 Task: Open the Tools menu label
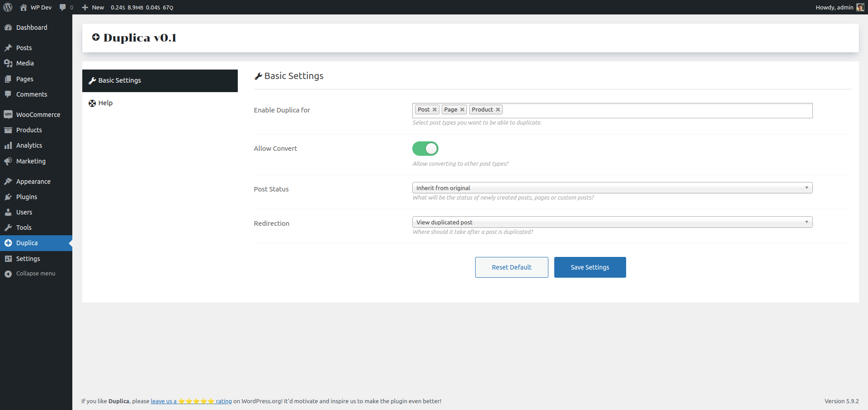[x=24, y=228]
